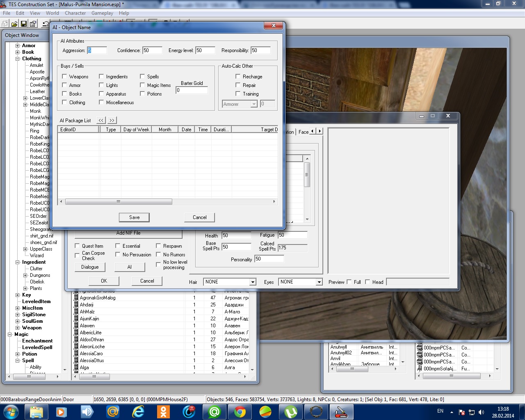Enable the Potions checkbox
The width and height of the screenshot is (525, 420).
click(142, 94)
